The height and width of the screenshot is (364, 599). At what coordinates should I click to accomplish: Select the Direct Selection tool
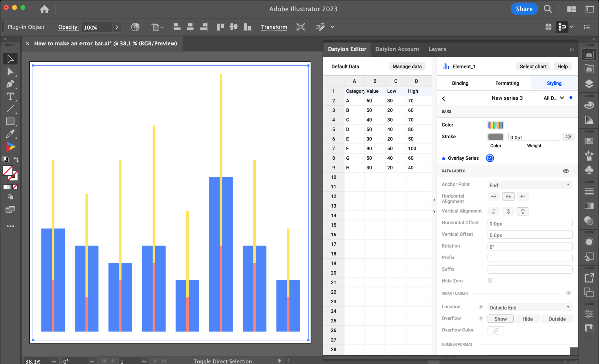pyautogui.click(x=10, y=71)
